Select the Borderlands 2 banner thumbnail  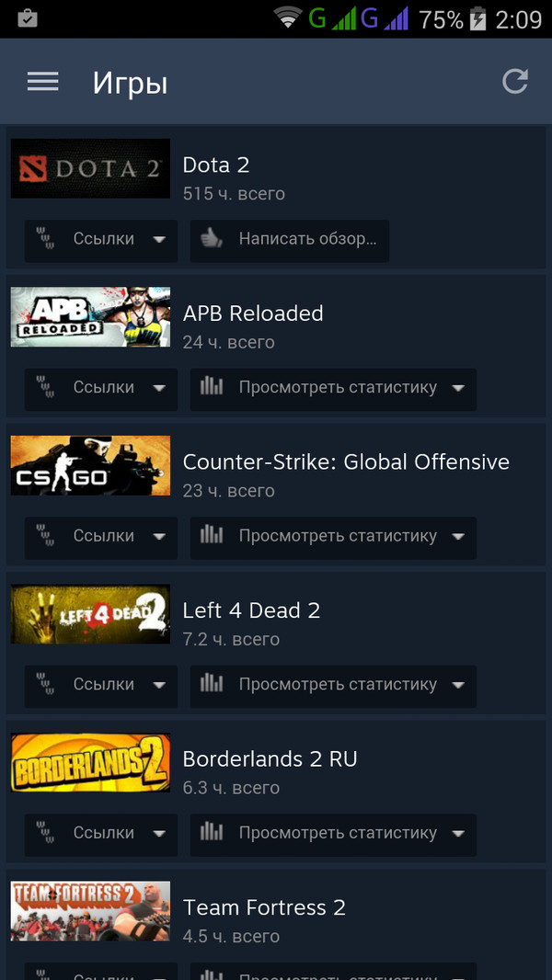point(90,762)
